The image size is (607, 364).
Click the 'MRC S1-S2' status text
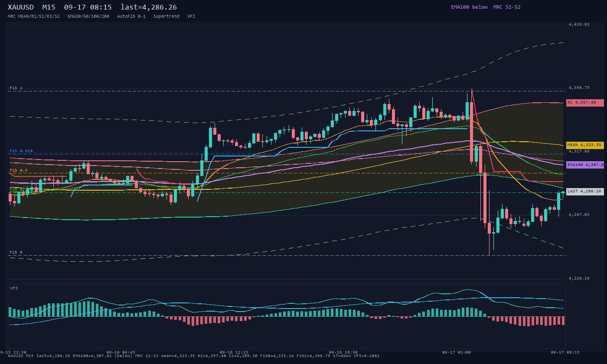click(x=507, y=7)
